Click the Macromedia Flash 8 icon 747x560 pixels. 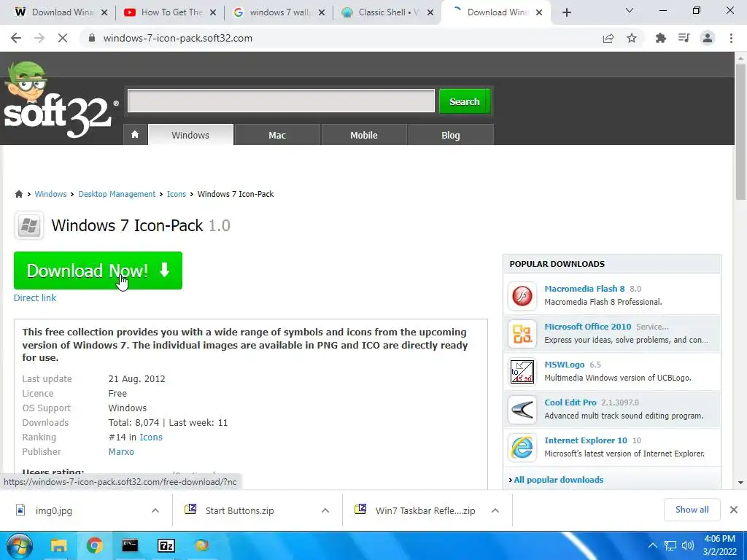point(522,296)
